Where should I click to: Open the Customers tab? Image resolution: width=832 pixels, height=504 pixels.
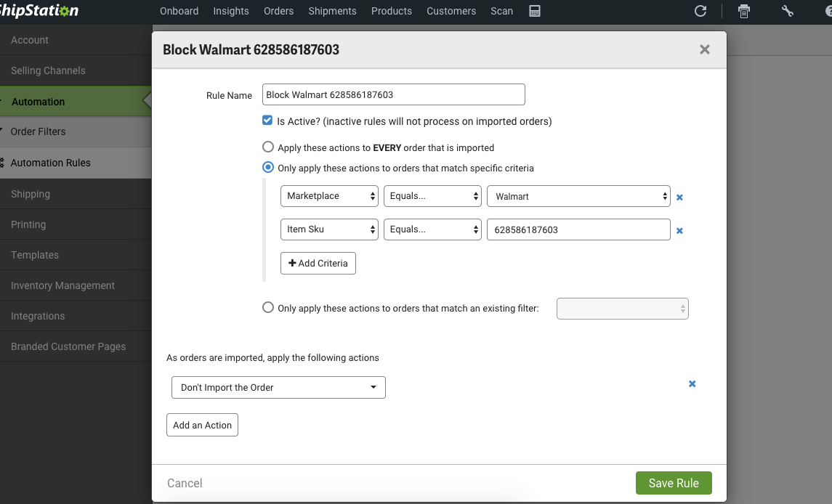click(451, 11)
